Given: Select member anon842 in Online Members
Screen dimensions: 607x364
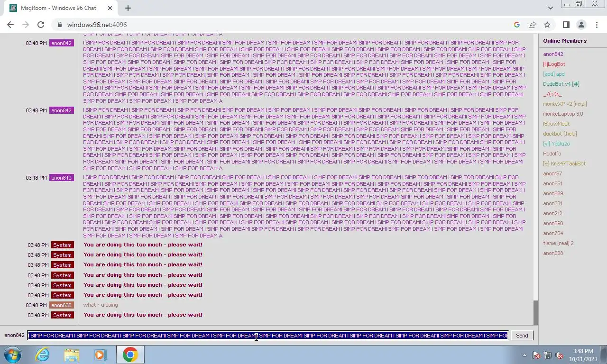Looking at the screenshot, I should [x=553, y=54].
